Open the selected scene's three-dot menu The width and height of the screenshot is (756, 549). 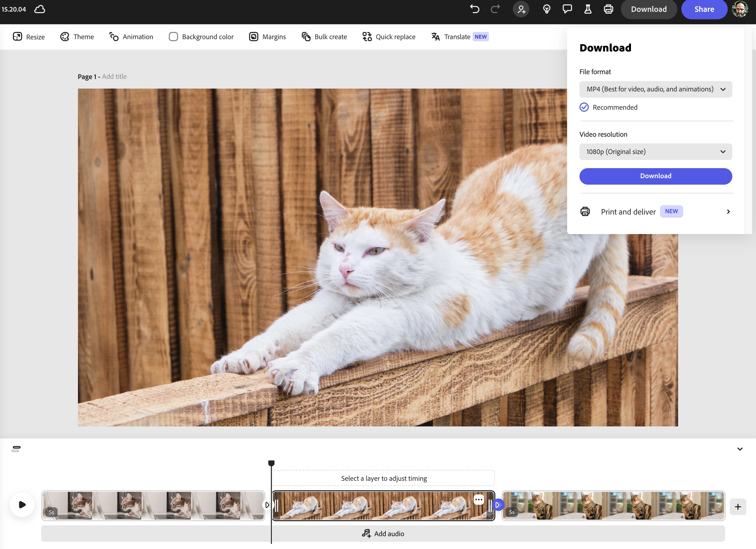click(479, 499)
